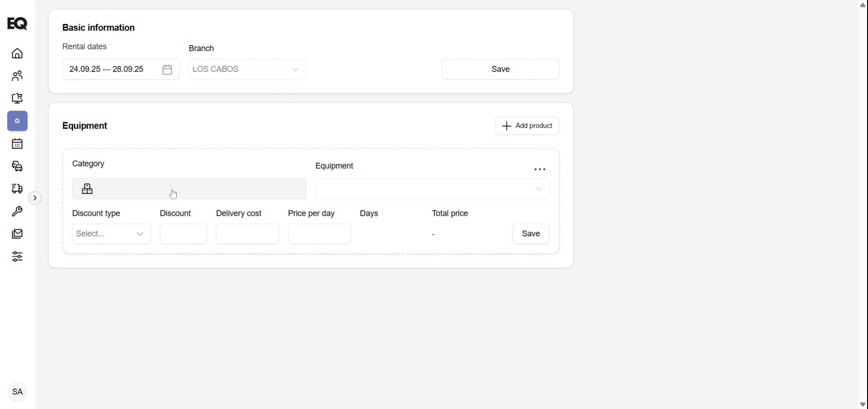Open the Customers people icon
The width and height of the screenshot is (868, 409).
[17, 76]
